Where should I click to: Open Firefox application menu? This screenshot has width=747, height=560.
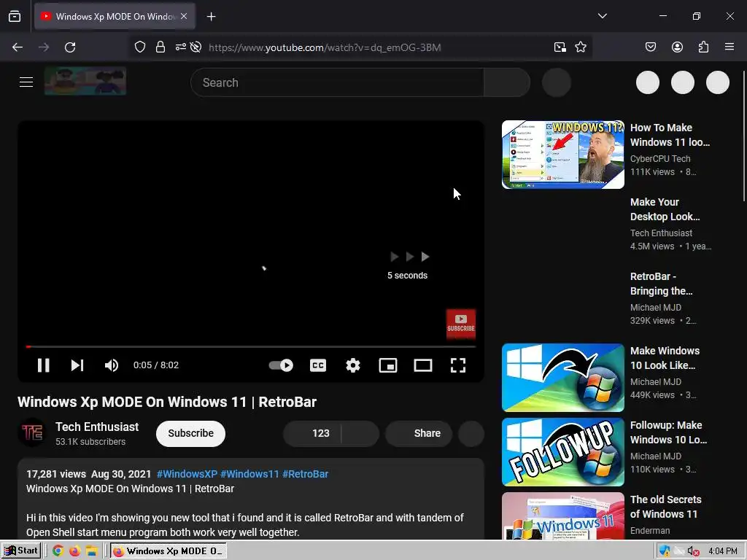729,47
